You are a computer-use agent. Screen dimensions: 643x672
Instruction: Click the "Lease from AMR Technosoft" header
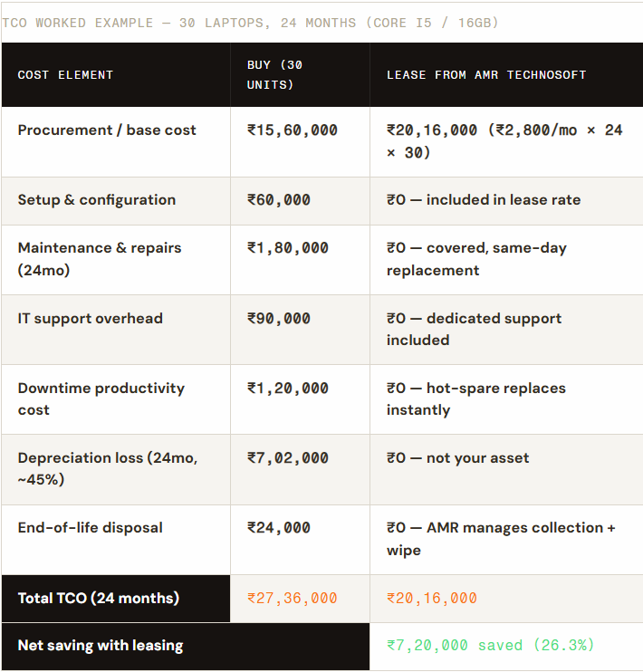click(486, 75)
